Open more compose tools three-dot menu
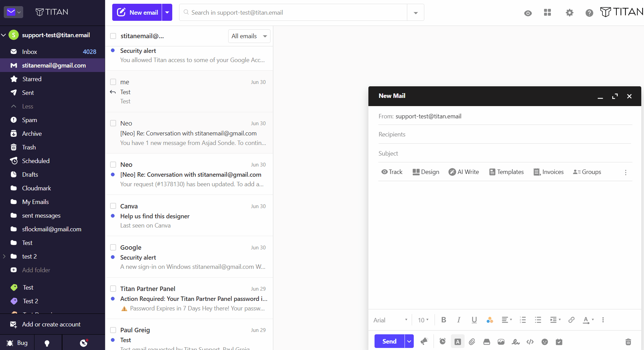This screenshot has width=644, height=350. (626, 172)
